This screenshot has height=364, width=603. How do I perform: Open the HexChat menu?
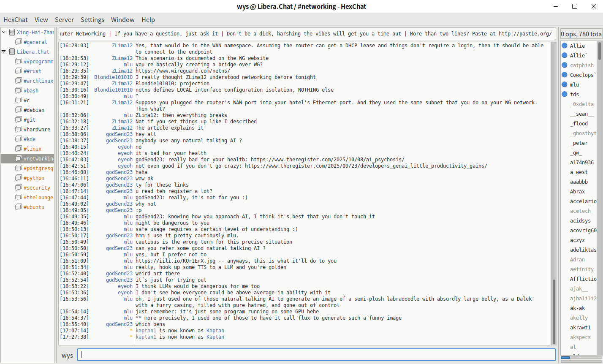pos(16,19)
